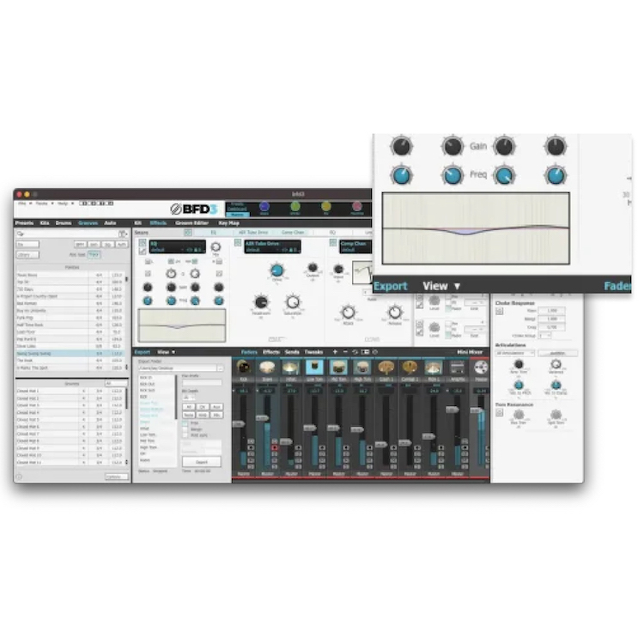Select the High Tom channel thumbnail
This screenshot has width=644, height=644.
pos(361,368)
